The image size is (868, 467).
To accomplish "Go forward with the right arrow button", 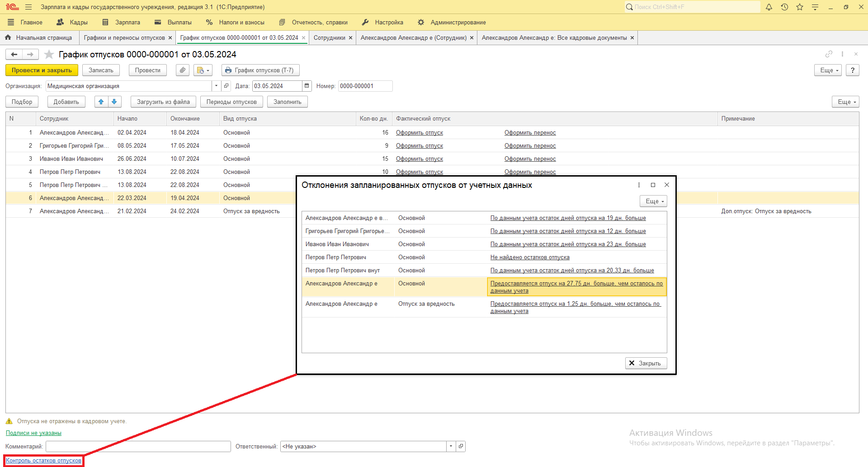I will coord(30,55).
